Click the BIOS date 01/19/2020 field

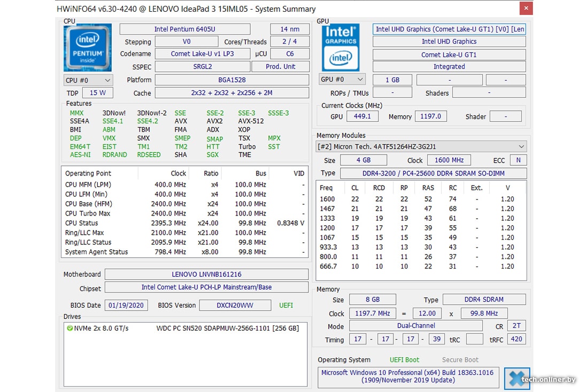click(127, 305)
